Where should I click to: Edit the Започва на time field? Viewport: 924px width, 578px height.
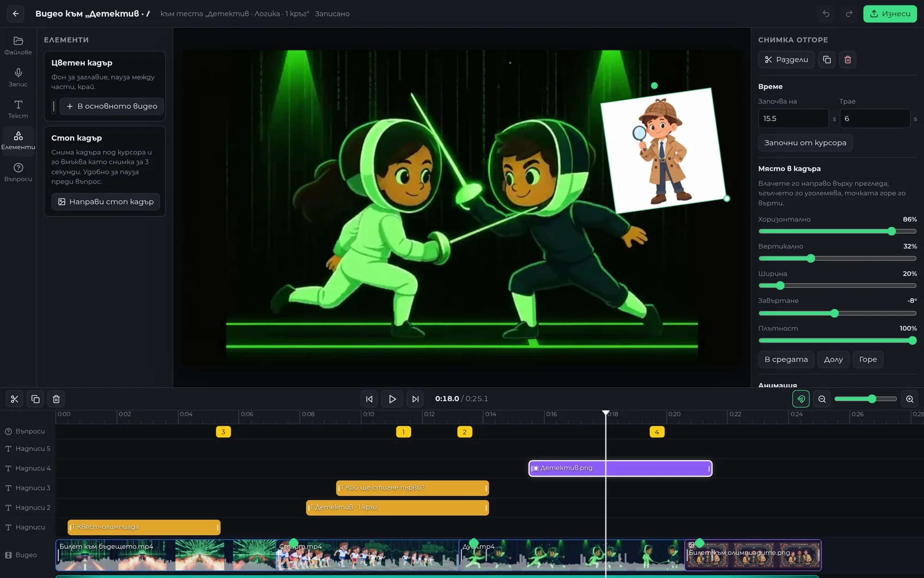(x=793, y=118)
